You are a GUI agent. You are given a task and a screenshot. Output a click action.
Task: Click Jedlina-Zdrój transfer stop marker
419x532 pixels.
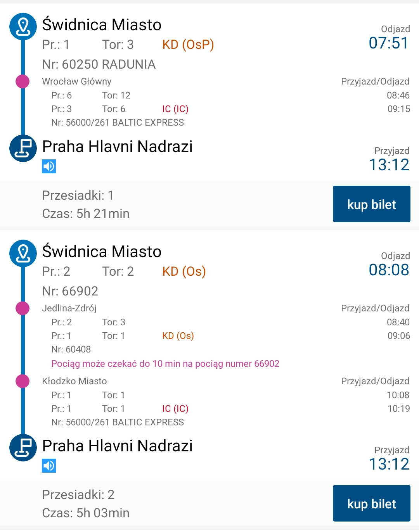pos(23,308)
